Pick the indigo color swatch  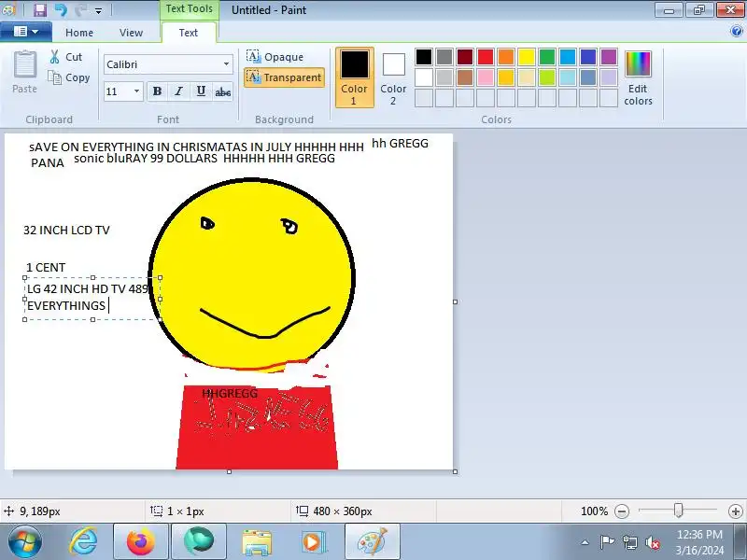point(588,57)
